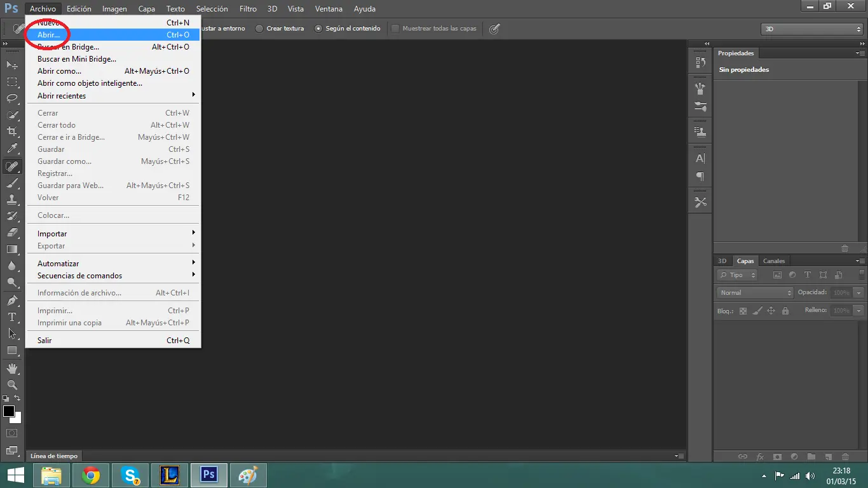Toggle lock image pixels brush icon
The height and width of the screenshot is (488, 868).
(757, 311)
